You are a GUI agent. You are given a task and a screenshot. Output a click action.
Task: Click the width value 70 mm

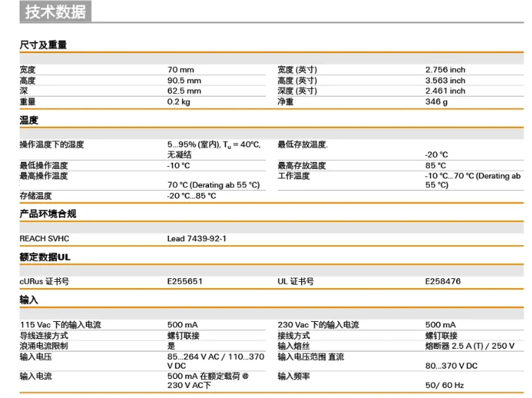[x=180, y=70]
